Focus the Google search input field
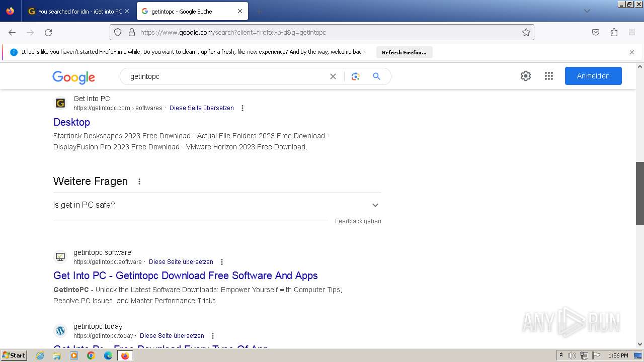This screenshot has width=644, height=362. 226,76
